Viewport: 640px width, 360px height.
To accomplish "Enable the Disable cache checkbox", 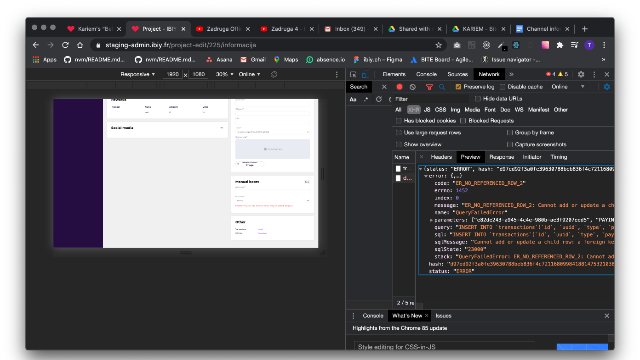I will pos(503,87).
